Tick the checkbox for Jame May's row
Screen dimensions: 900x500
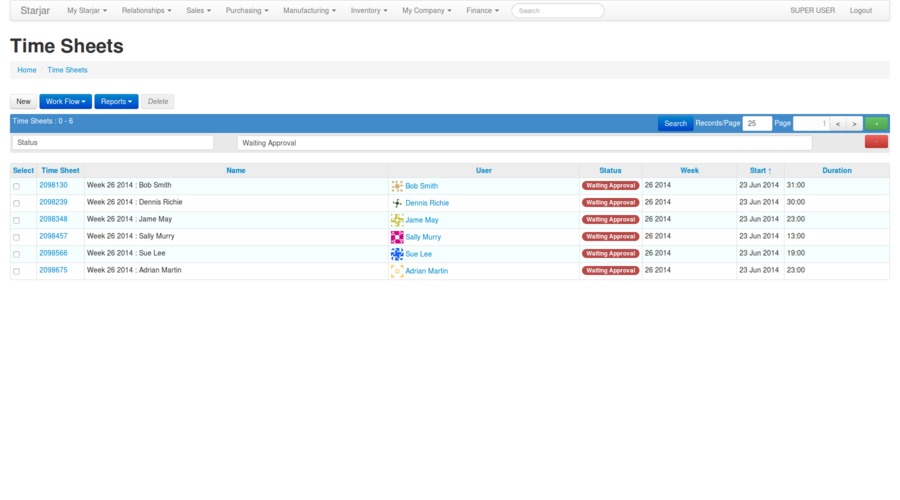[x=16, y=220]
